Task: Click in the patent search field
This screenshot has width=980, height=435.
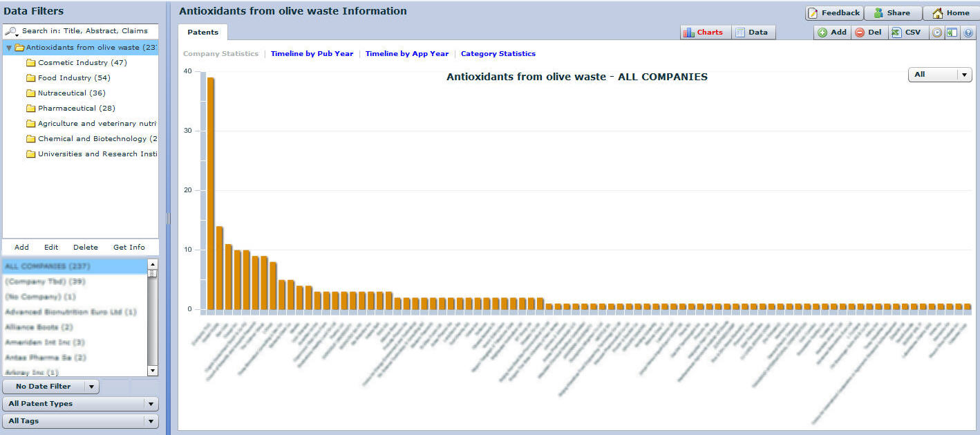Action: pyautogui.click(x=84, y=31)
